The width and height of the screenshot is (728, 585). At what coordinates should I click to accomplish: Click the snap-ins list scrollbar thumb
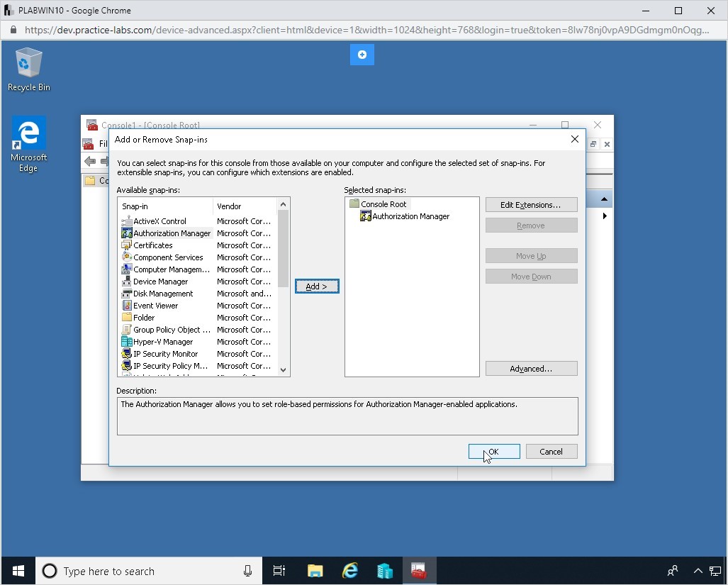[x=284, y=248]
